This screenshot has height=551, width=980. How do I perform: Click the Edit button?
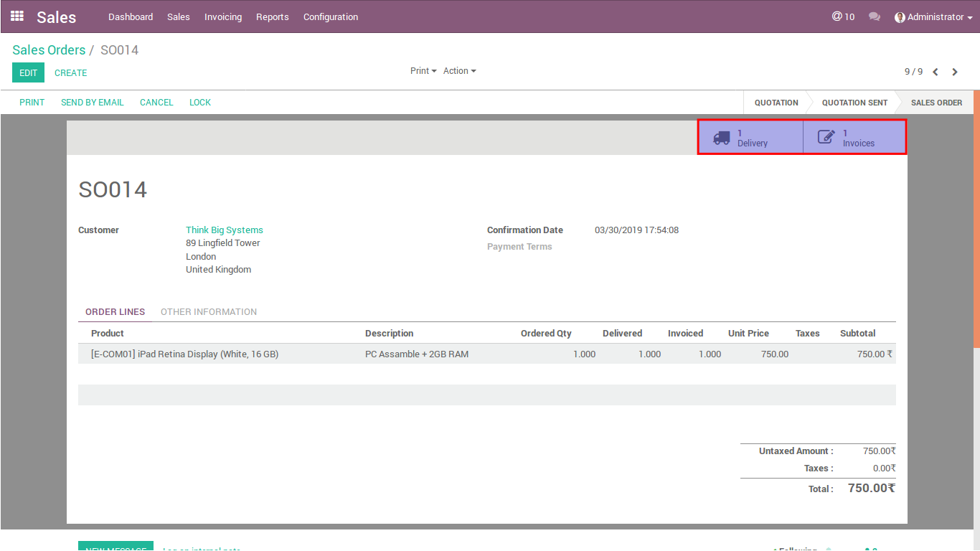tap(28, 72)
